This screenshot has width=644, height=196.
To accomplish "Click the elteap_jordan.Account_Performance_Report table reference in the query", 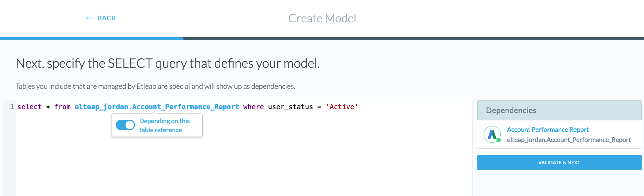I will click(x=157, y=107).
